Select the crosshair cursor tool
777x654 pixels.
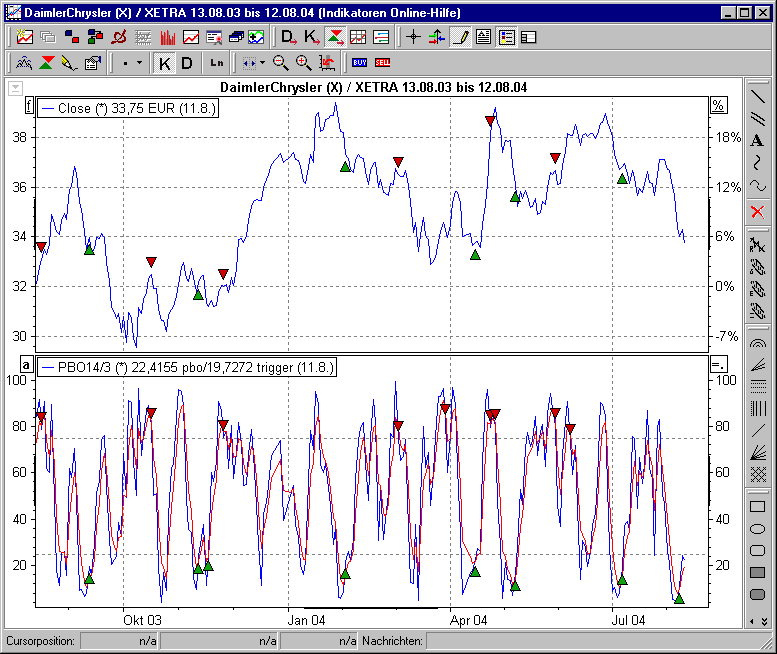414,38
